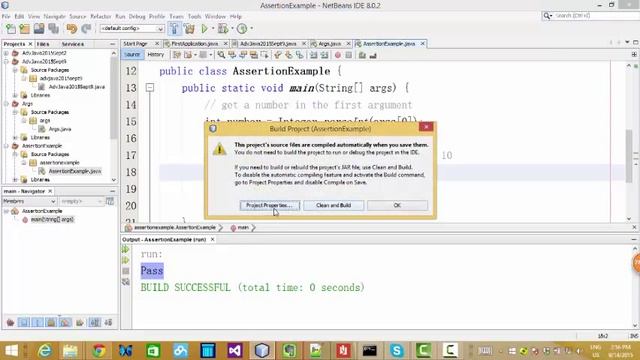Viewport: 640px width, 360px height.
Task: Click the Profile Project toolbar icon
Action: pos(242,29)
